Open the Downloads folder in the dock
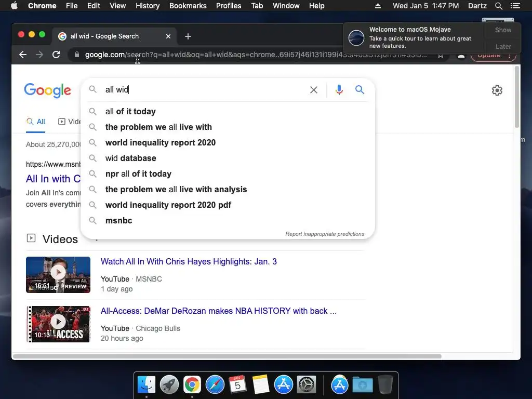 (x=362, y=385)
